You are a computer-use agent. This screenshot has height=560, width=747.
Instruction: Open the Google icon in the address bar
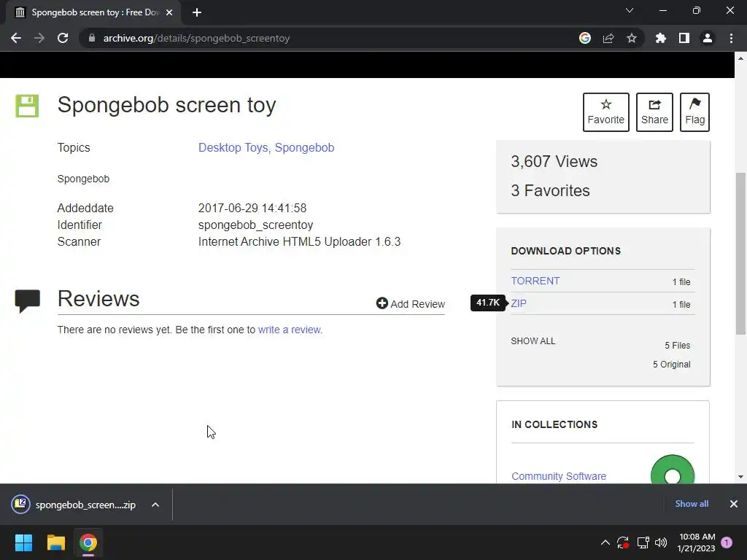(x=585, y=38)
